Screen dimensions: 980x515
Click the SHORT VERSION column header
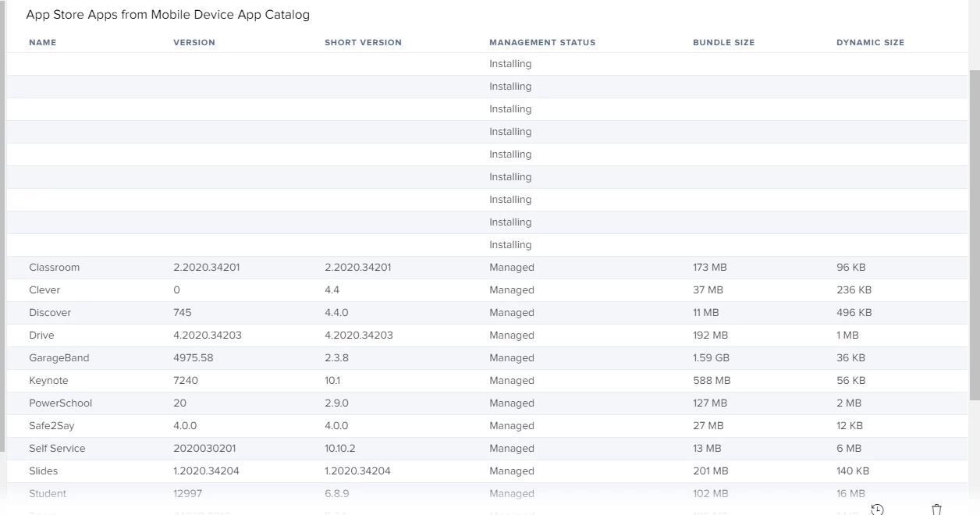click(363, 42)
